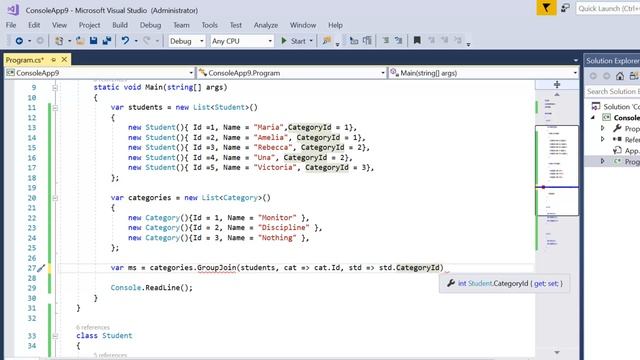Open the Tools menu
This screenshot has width=640, height=360.
pyautogui.click(x=209, y=25)
